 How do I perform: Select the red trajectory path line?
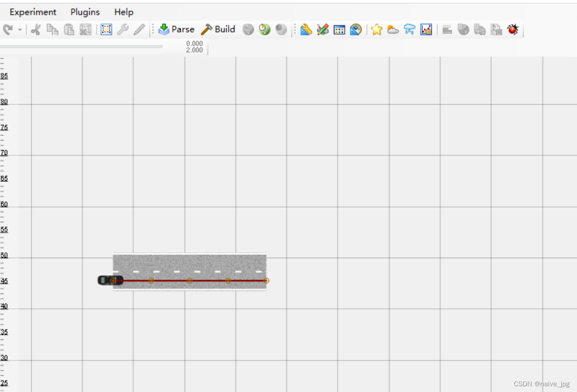(189, 281)
